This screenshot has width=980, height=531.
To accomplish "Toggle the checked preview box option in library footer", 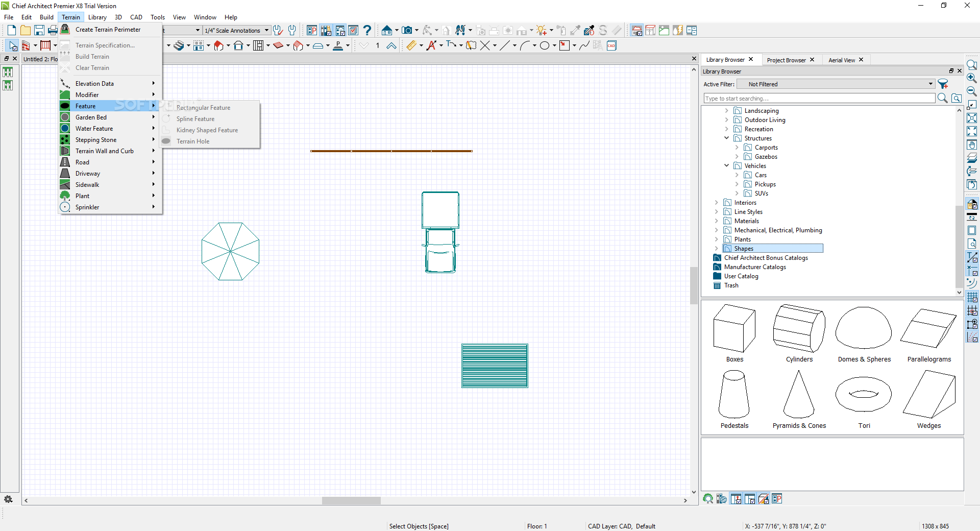I will tap(764, 499).
